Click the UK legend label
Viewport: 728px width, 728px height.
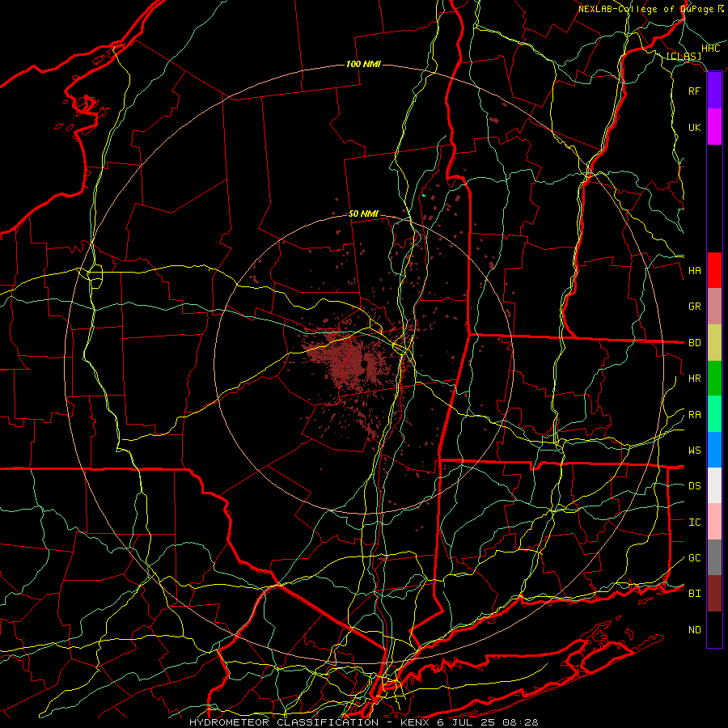coord(694,127)
